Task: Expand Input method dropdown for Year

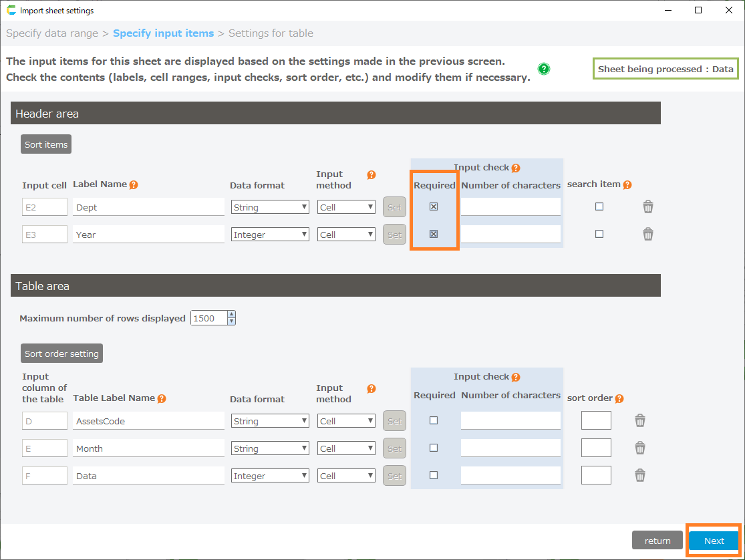Action: point(346,235)
